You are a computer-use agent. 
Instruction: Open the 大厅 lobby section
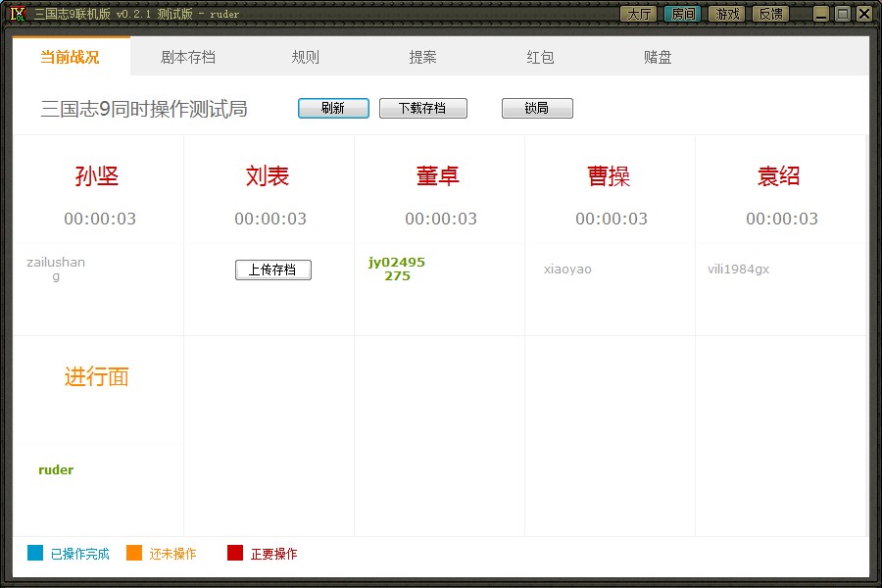tap(639, 14)
